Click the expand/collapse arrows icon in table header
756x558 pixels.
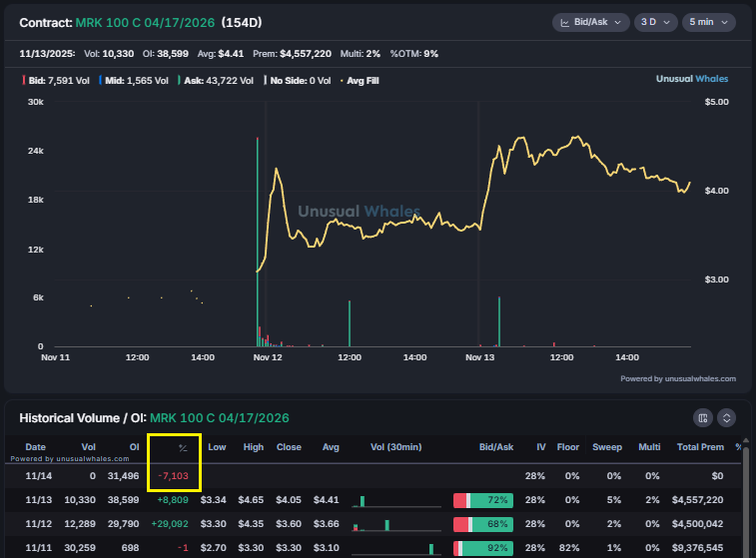[727, 418]
